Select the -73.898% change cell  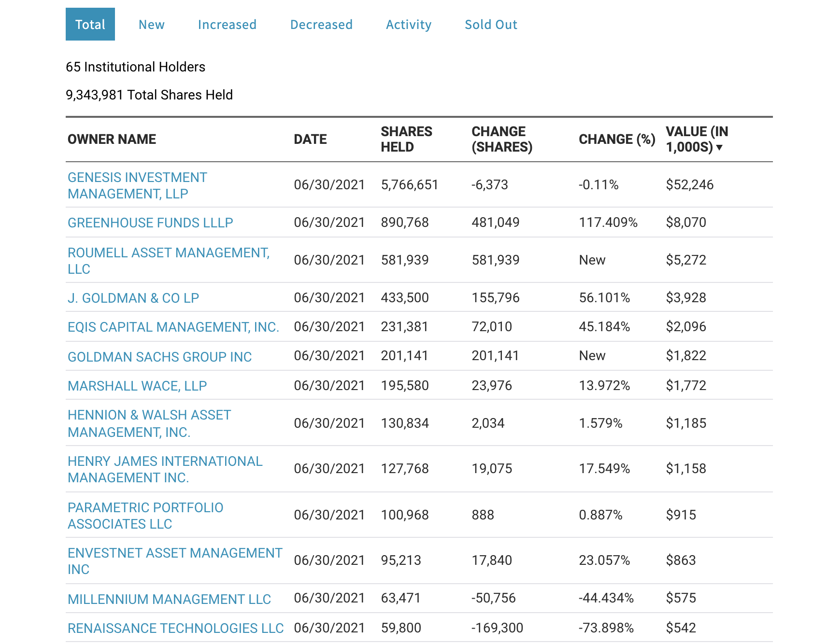(x=606, y=628)
